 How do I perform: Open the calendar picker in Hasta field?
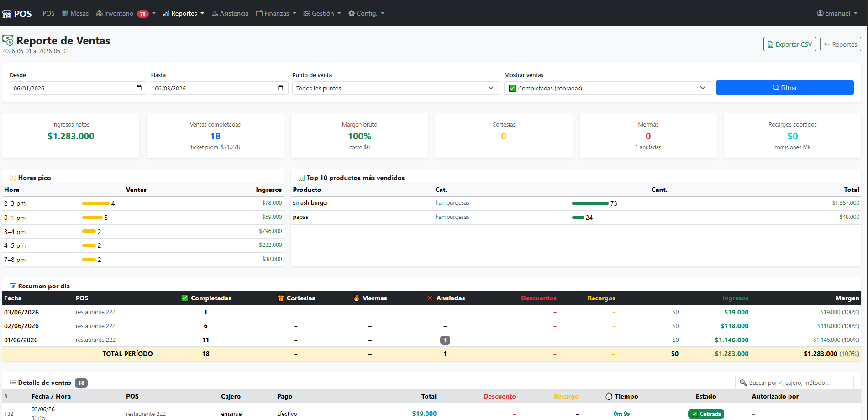(x=280, y=88)
